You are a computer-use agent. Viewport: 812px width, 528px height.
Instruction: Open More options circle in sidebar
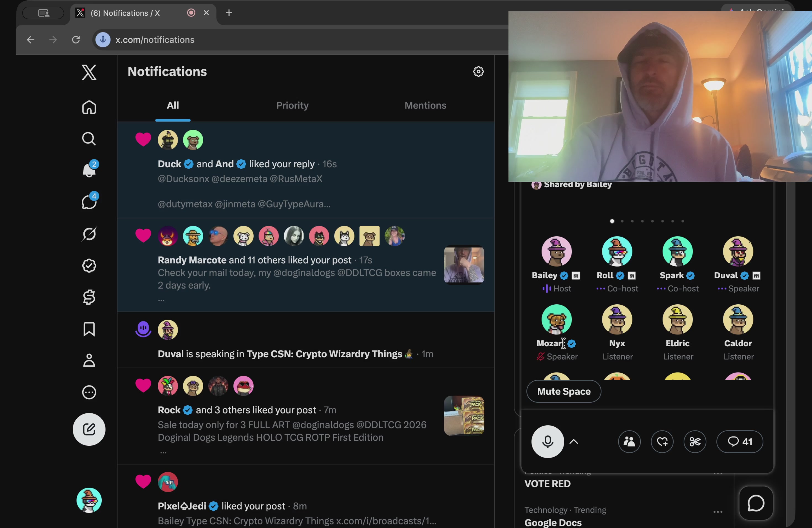tap(89, 392)
